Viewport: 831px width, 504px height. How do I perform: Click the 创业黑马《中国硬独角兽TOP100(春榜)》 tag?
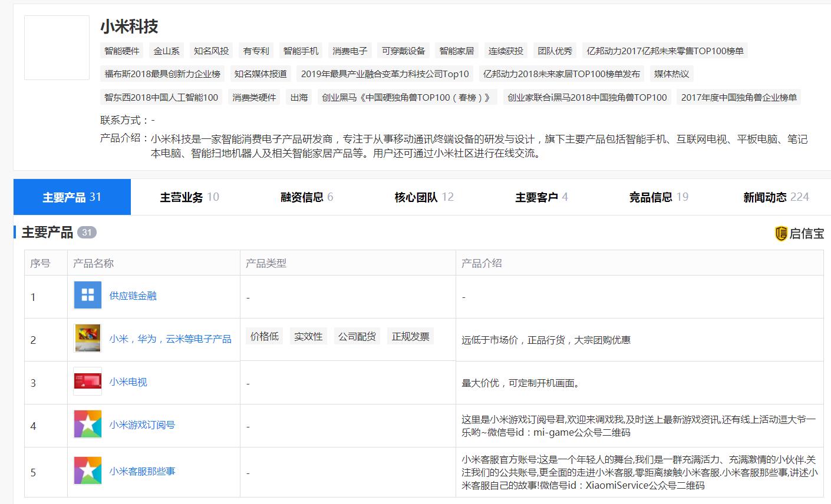407,97
